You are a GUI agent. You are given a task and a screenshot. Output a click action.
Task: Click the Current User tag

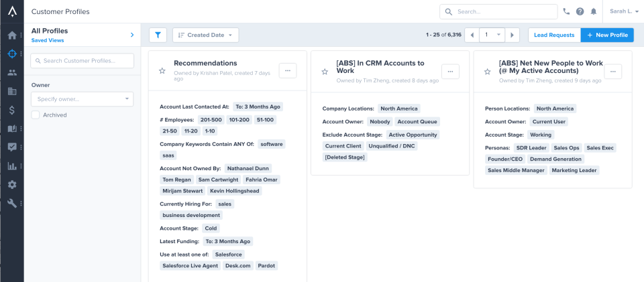point(549,122)
